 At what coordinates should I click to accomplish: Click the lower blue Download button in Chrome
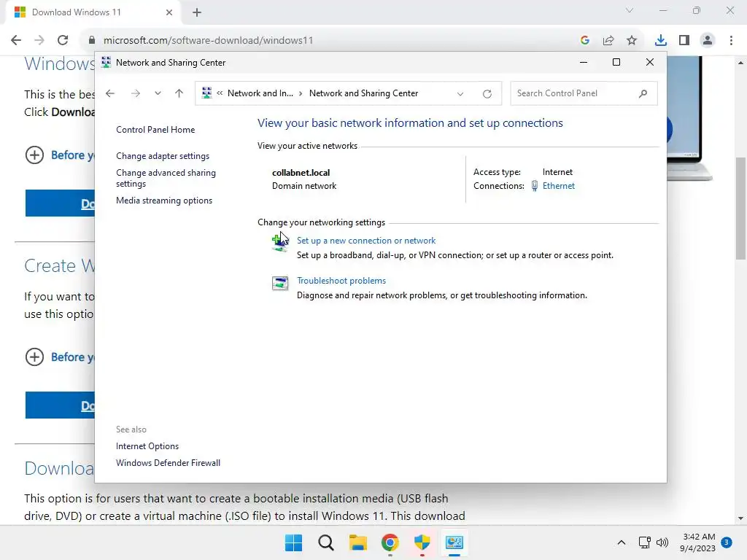click(60, 405)
